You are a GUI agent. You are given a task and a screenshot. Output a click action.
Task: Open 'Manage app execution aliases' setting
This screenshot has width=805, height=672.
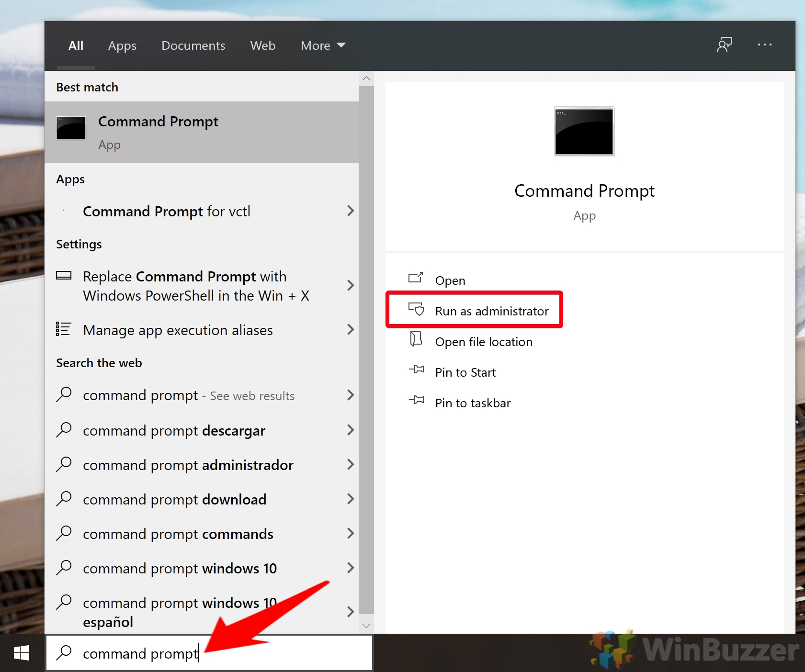coord(202,330)
